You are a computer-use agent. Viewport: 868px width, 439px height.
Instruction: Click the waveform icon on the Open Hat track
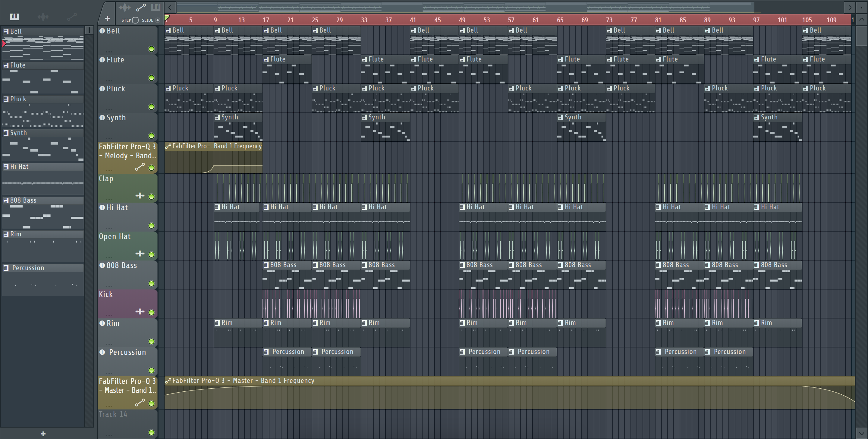pos(140,254)
